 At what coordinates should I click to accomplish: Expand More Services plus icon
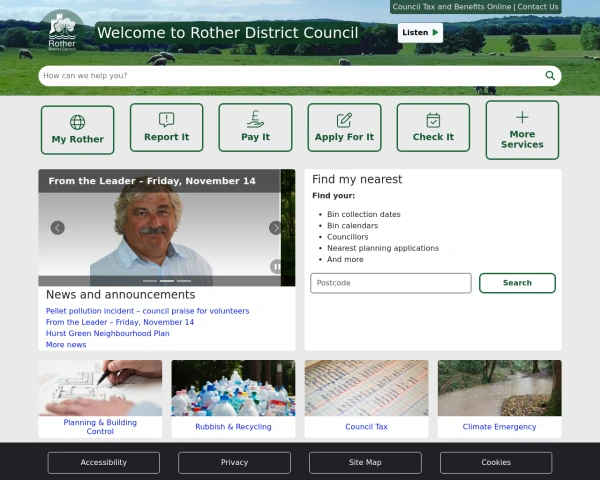click(x=522, y=117)
